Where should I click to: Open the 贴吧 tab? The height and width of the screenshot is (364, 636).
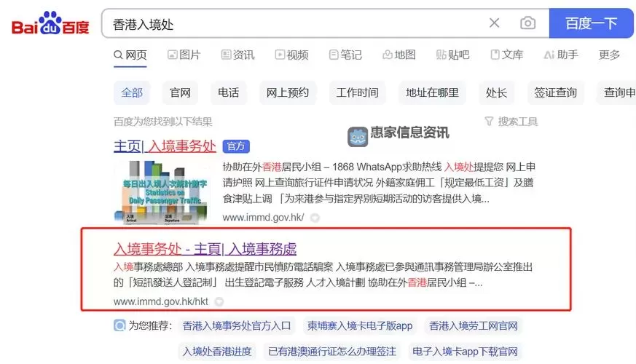click(452, 55)
